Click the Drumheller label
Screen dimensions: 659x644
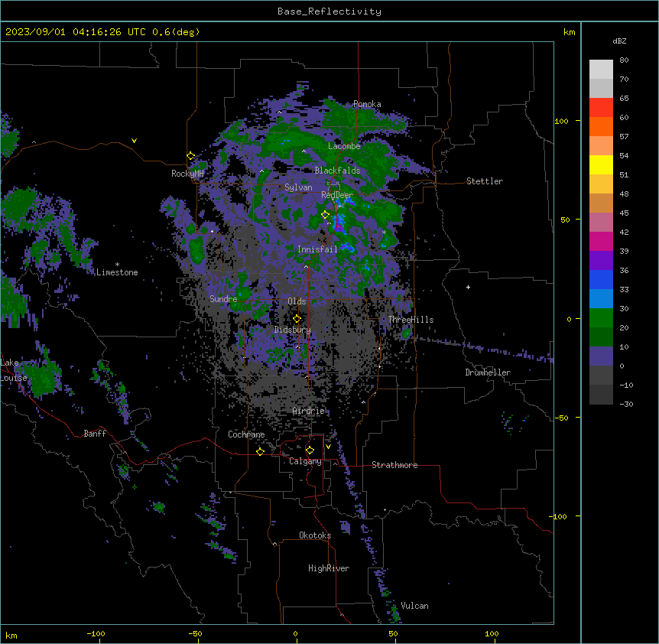pos(488,372)
